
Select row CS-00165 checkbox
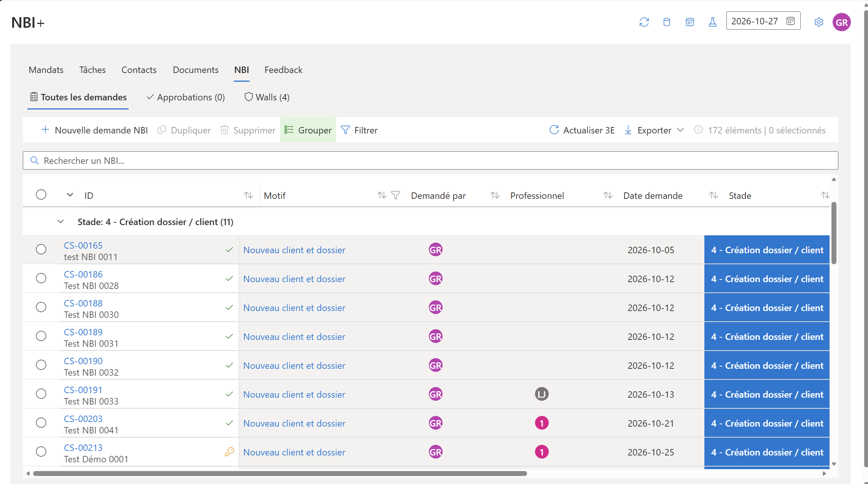[x=41, y=249]
